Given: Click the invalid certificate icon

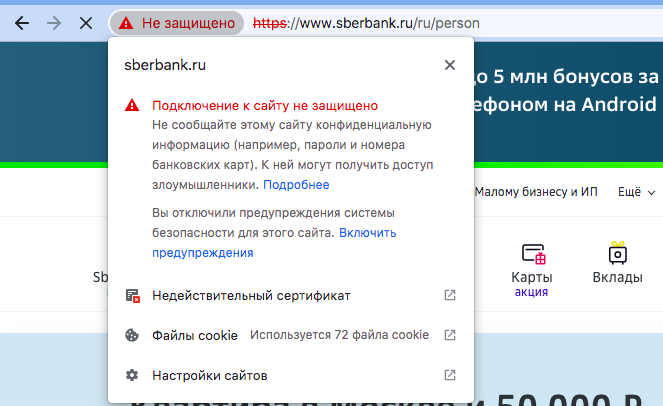Looking at the screenshot, I should click(x=132, y=295).
